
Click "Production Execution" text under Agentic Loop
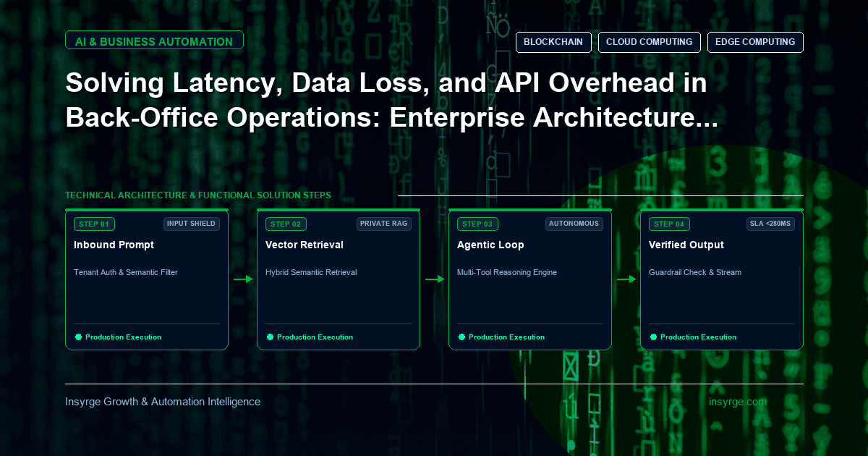point(507,337)
